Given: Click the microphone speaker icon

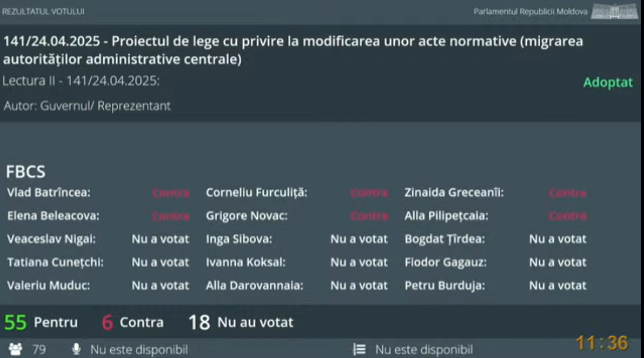Looking at the screenshot, I should [x=77, y=349].
